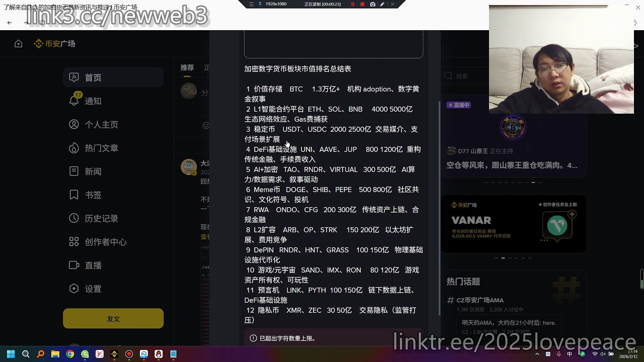Click the yellow 发文 post button
Image resolution: width=644 pixels, height=362 pixels.
pos(113,319)
